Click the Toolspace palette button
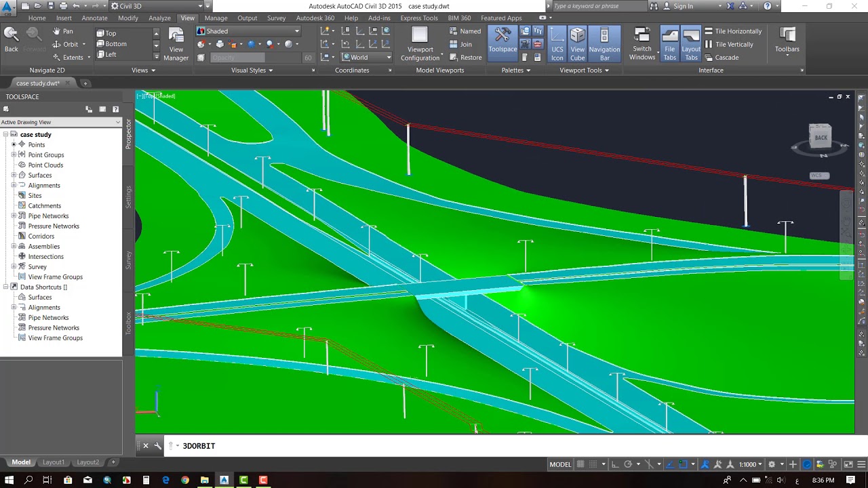Viewport: 868px width, 488px height. click(x=502, y=41)
